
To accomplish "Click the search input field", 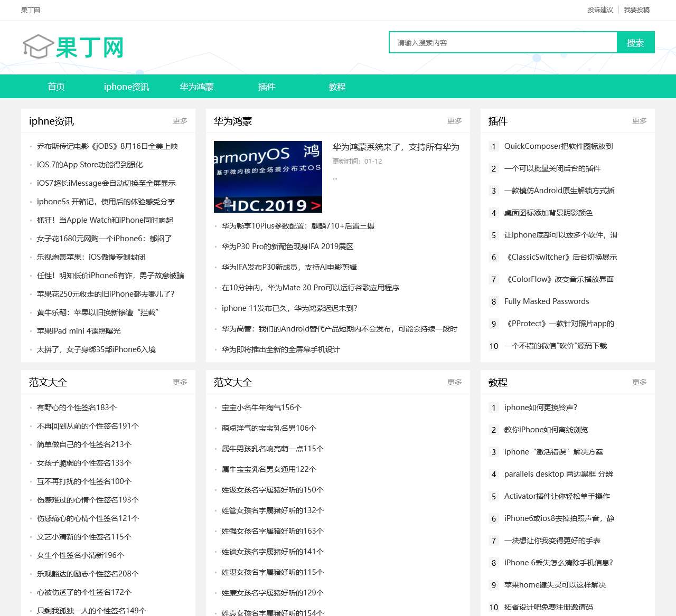I will 503,43.
